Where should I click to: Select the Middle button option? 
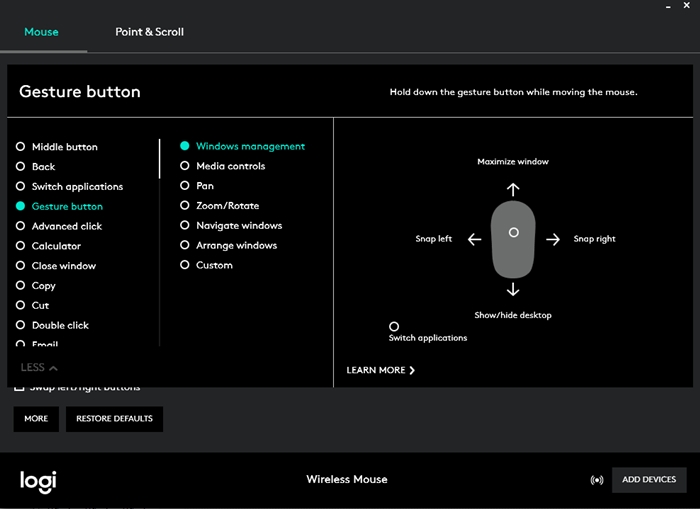point(64,147)
